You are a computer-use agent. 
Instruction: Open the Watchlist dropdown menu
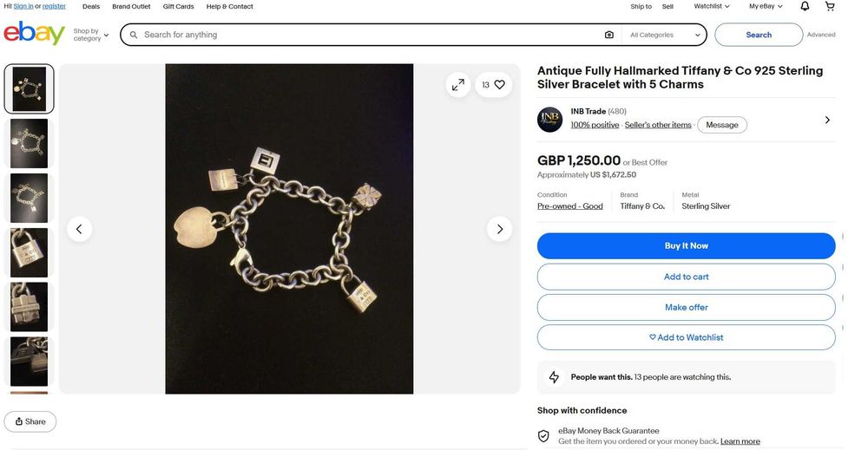[x=712, y=6]
